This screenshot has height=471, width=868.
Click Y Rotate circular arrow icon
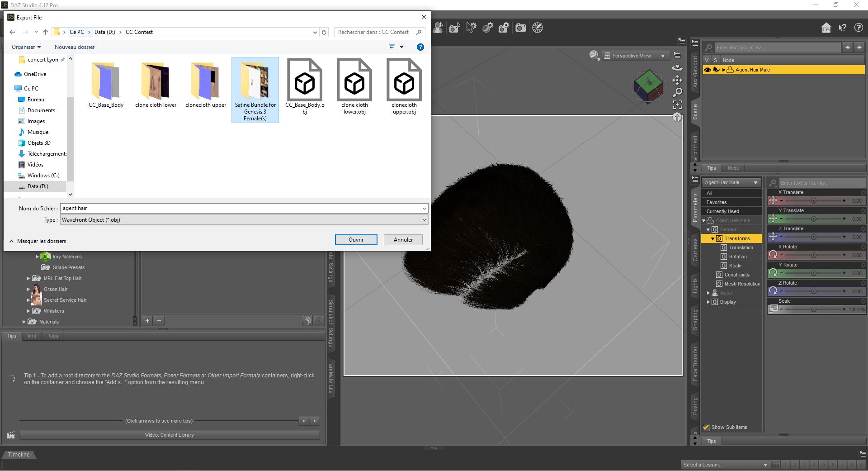[x=773, y=273]
